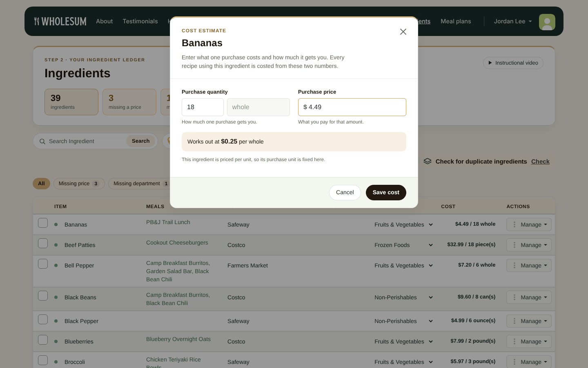This screenshot has width=588, height=368.
Task: Focus the Purchase quantity field
Action: pos(203,107)
